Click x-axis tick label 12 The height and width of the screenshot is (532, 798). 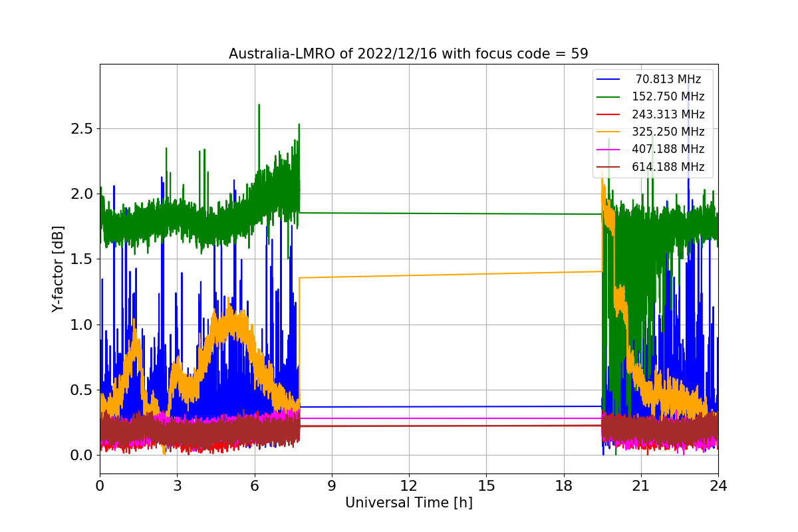click(409, 486)
